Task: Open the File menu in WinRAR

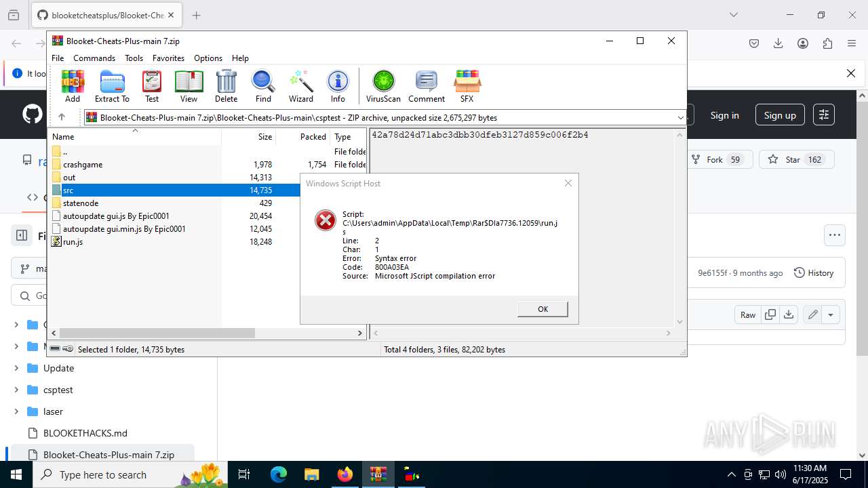Action: click(x=58, y=58)
